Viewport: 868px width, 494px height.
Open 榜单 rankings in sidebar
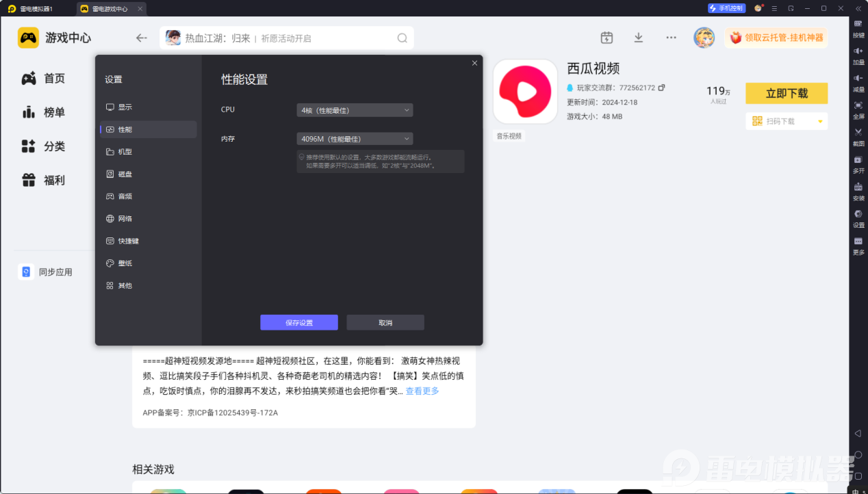pos(43,112)
